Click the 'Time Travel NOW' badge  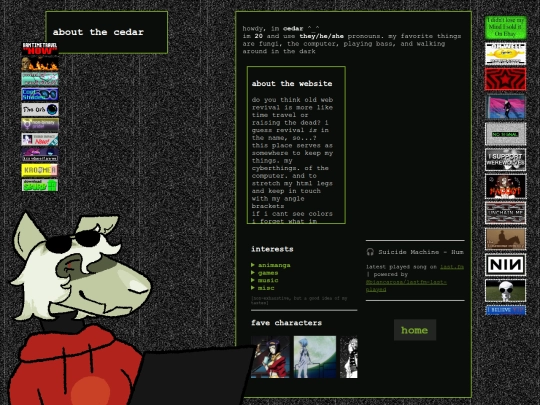coord(40,49)
